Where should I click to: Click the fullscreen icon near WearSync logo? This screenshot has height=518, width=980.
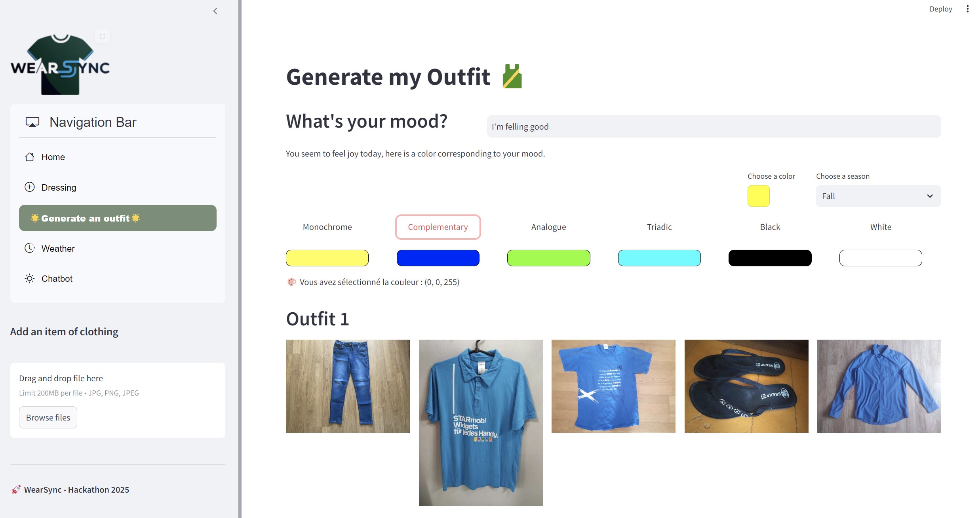[102, 36]
